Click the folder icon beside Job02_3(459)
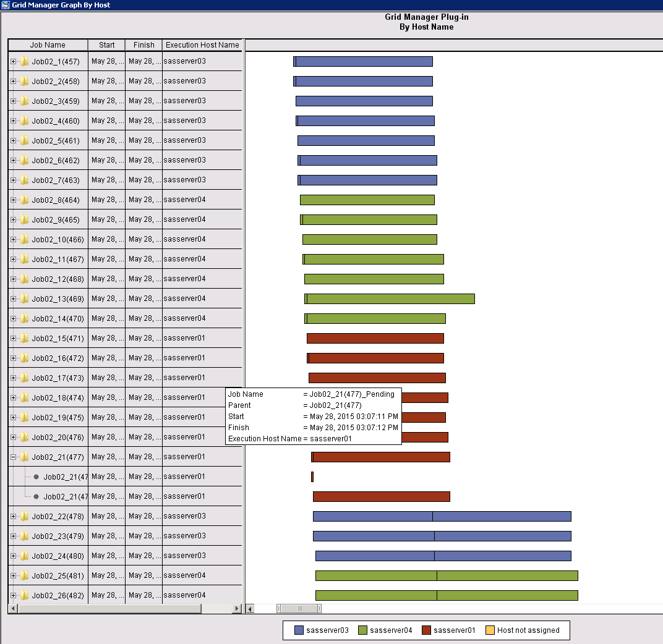 [25, 101]
